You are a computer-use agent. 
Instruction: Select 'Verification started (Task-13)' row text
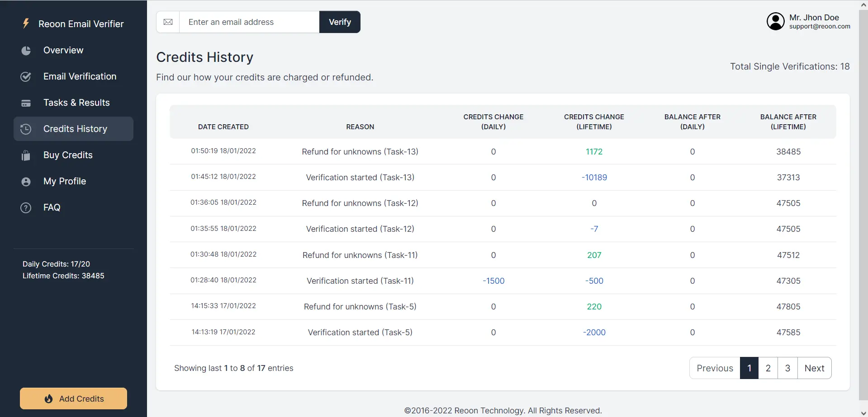360,178
